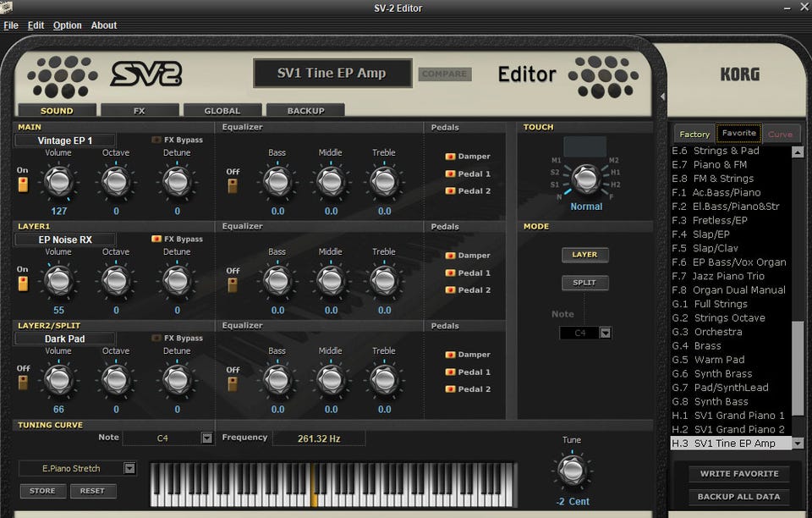Viewport: 812px width, 518px height.
Task: Click the TOUCH curve selector knob
Action: click(x=585, y=179)
